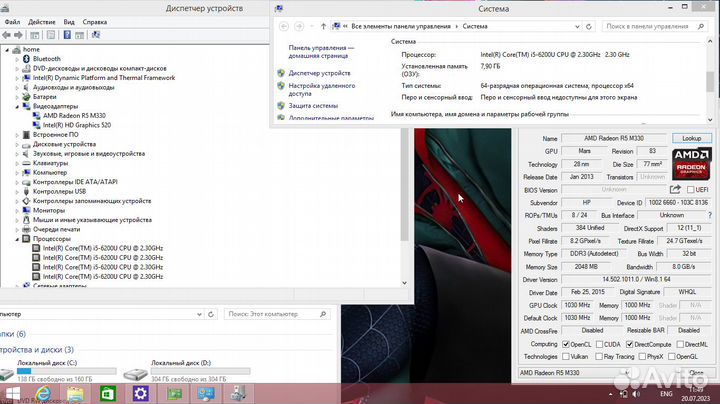Toggle the OpenCL checkbox
The width and height of the screenshot is (720, 404).
click(566, 344)
